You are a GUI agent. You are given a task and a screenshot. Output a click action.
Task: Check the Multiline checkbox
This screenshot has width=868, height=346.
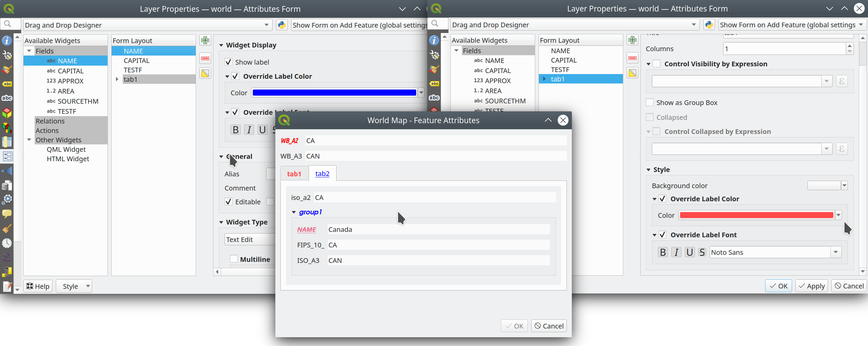[234, 259]
